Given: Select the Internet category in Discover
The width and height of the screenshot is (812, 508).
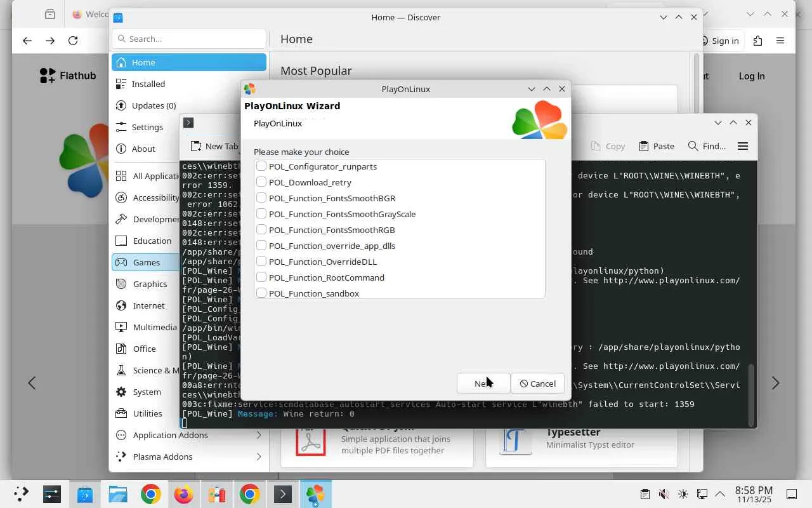Looking at the screenshot, I should tap(146, 305).
